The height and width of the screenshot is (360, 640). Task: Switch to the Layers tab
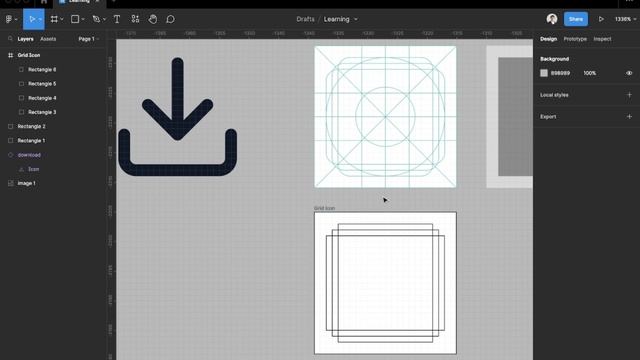point(25,39)
